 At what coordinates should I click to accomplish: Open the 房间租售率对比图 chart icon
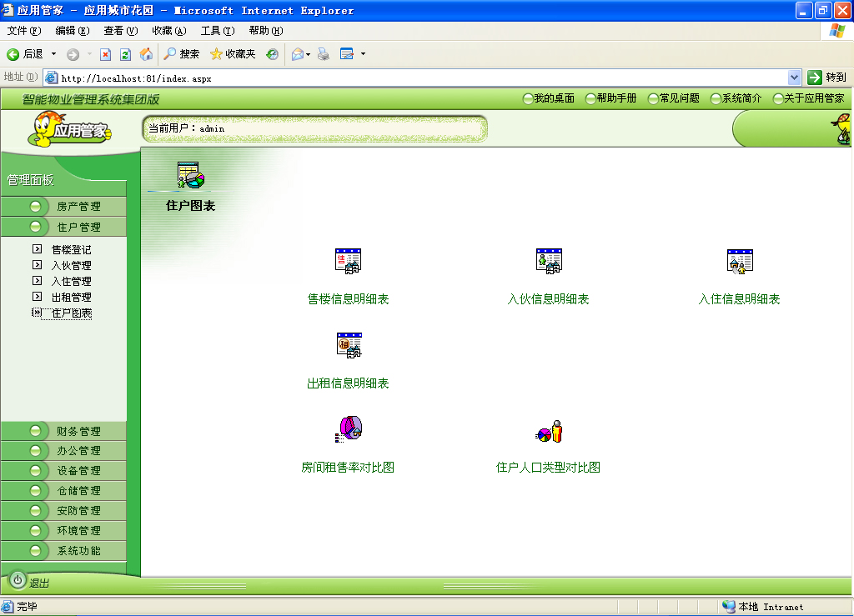click(x=348, y=429)
